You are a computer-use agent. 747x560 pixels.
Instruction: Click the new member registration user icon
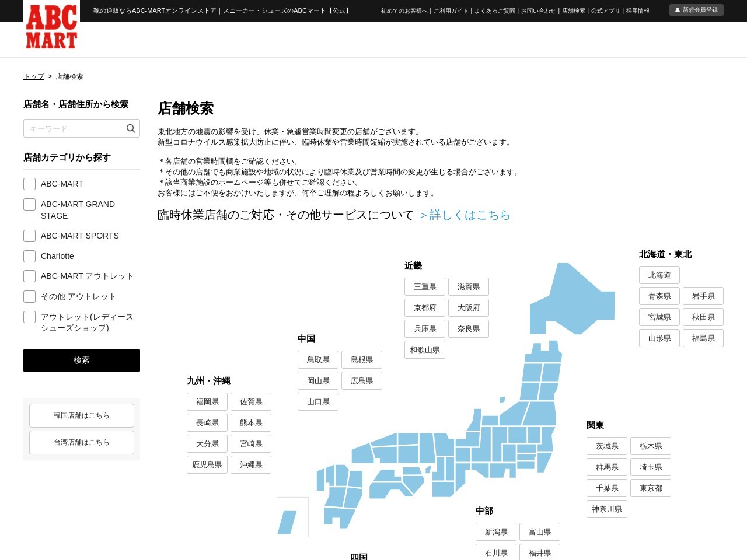(x=678, y=10)
